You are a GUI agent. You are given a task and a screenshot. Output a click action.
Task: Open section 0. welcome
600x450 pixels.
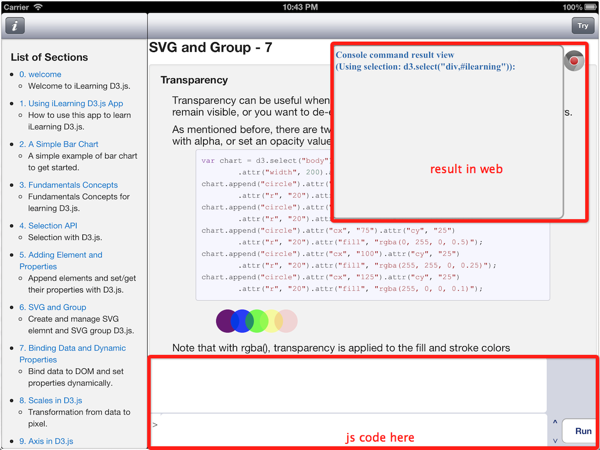pos(40,74)
